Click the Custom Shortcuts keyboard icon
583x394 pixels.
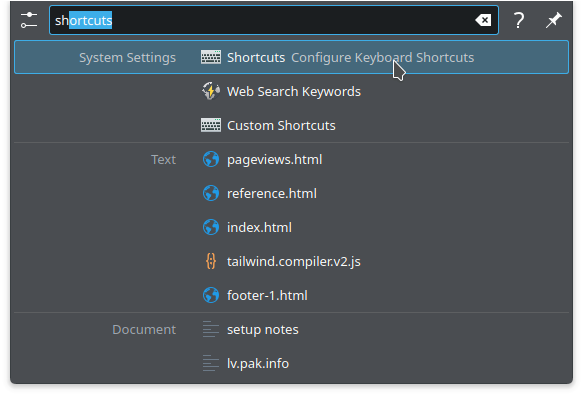(211, 125)
